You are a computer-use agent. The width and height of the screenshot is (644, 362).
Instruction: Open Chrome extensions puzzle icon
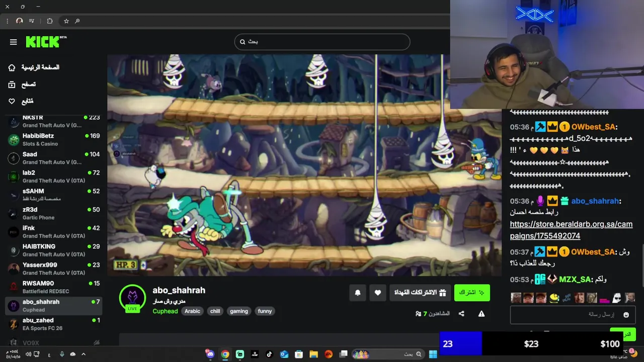(x=50, y=21)
